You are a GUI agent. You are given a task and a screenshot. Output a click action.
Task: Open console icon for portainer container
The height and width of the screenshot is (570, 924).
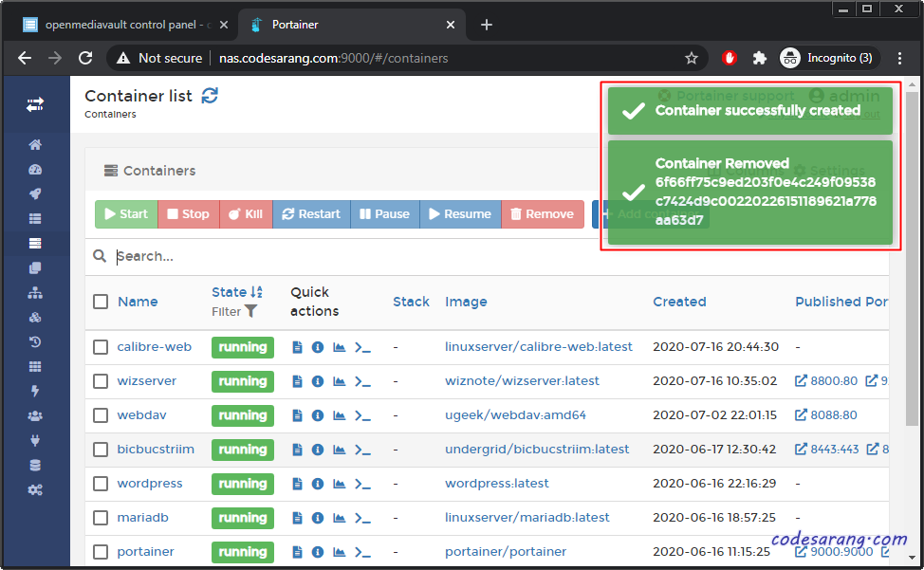click(362, 552)
